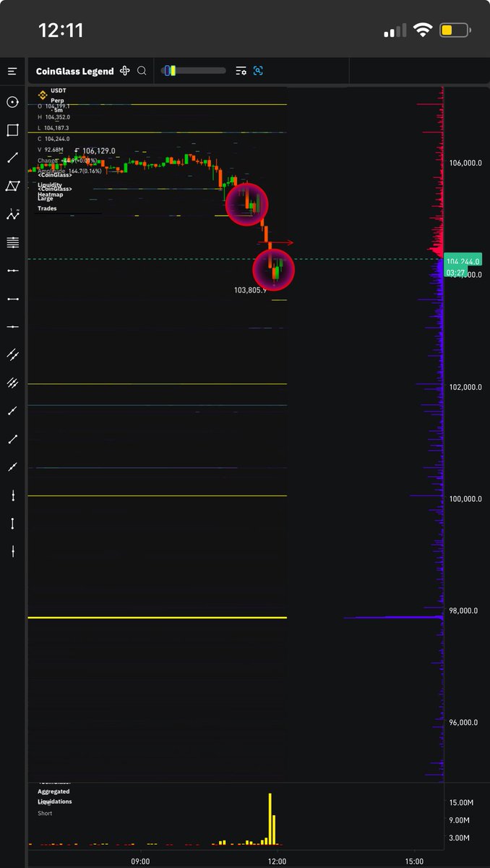Tap the Wi-Fi status icon

click(x=421, y=30)
